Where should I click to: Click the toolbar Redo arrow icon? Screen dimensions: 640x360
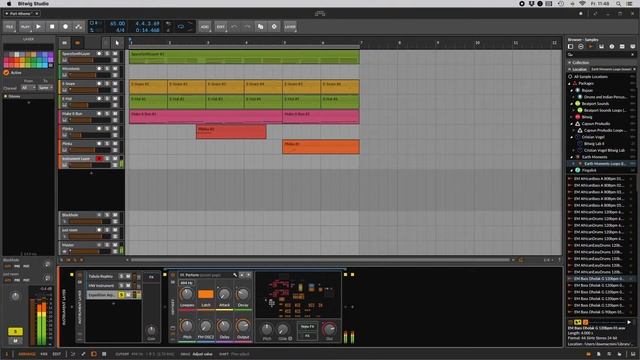click(247, 27)
